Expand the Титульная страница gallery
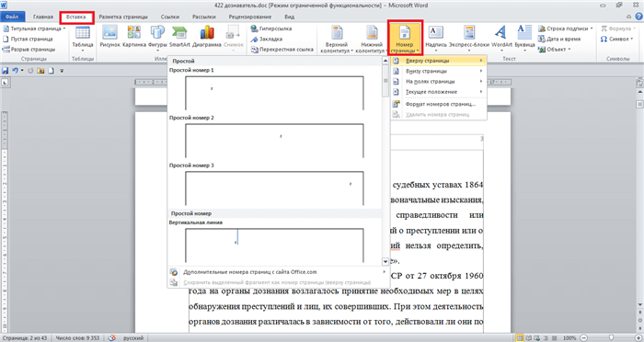This screenshot has height=342, width=644. 35,28
